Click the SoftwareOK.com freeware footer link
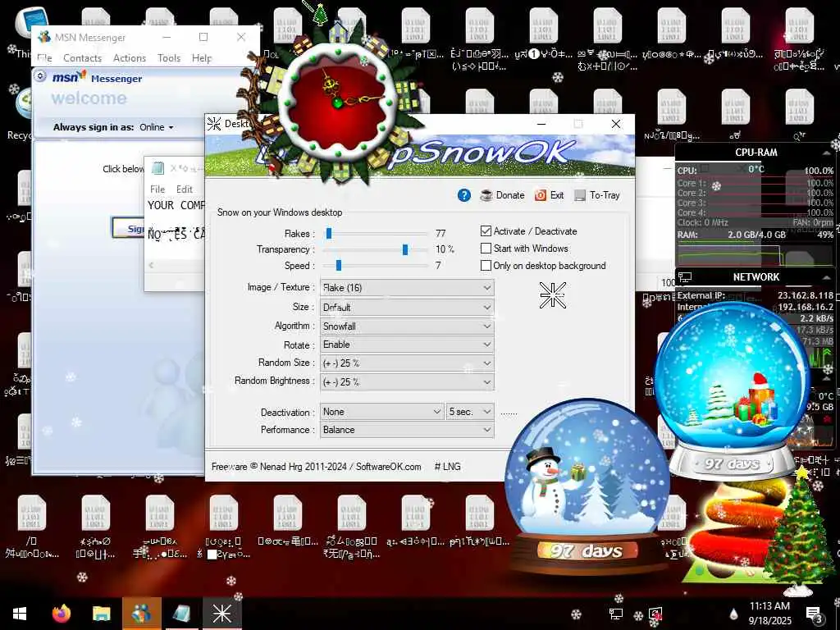The image size is (840, 630). (388, 467)
